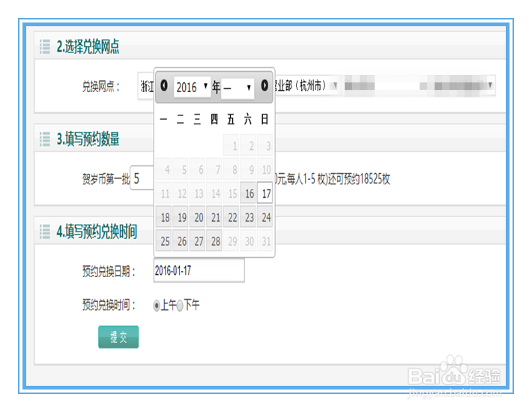Choose day 23 in date picker

pyautogui.click(x=250, y=217)
